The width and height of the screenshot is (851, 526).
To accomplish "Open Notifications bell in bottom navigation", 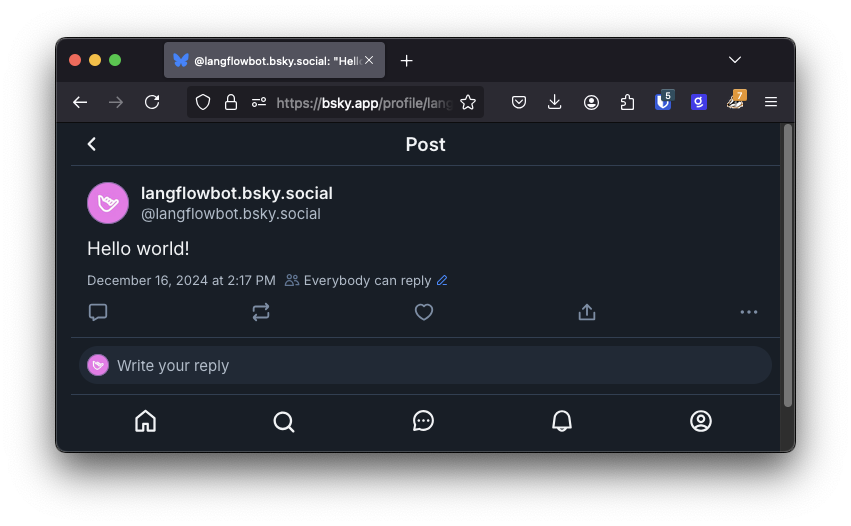I will [562, 421].
